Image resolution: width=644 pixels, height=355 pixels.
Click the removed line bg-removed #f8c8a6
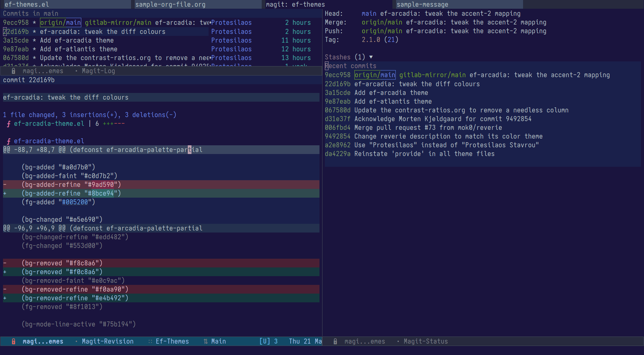click(161, 263)
